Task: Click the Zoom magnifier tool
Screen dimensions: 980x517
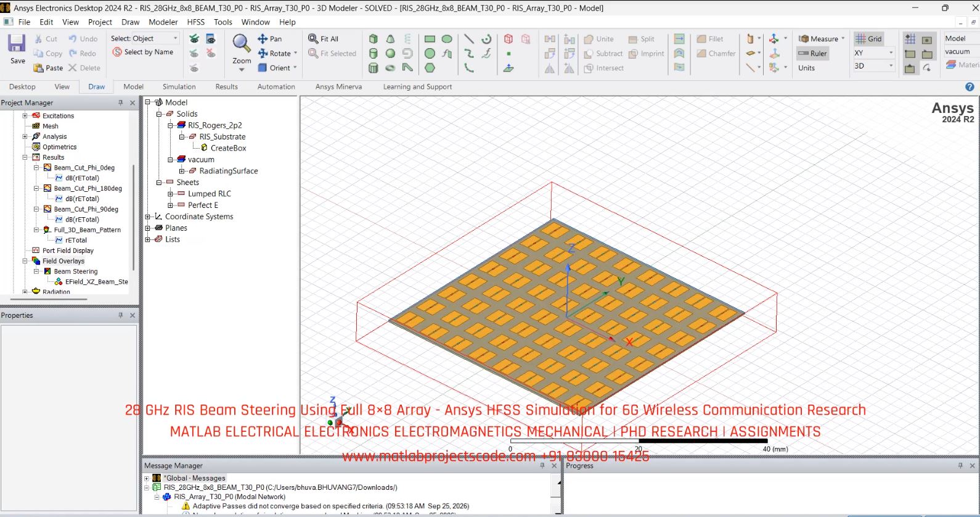Action: [241, 43]
